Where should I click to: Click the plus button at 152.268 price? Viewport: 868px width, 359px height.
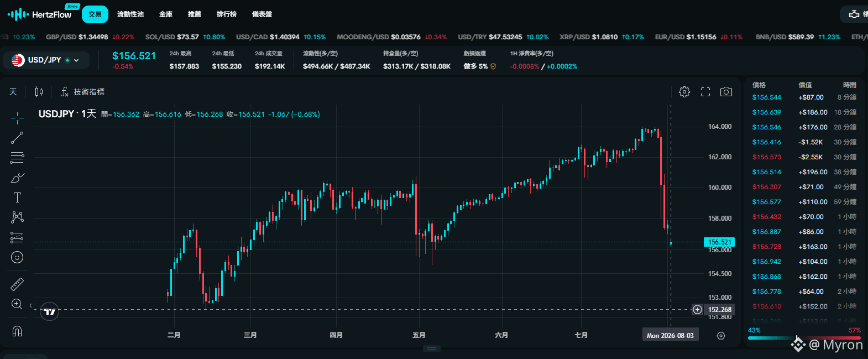pos(698,310)
